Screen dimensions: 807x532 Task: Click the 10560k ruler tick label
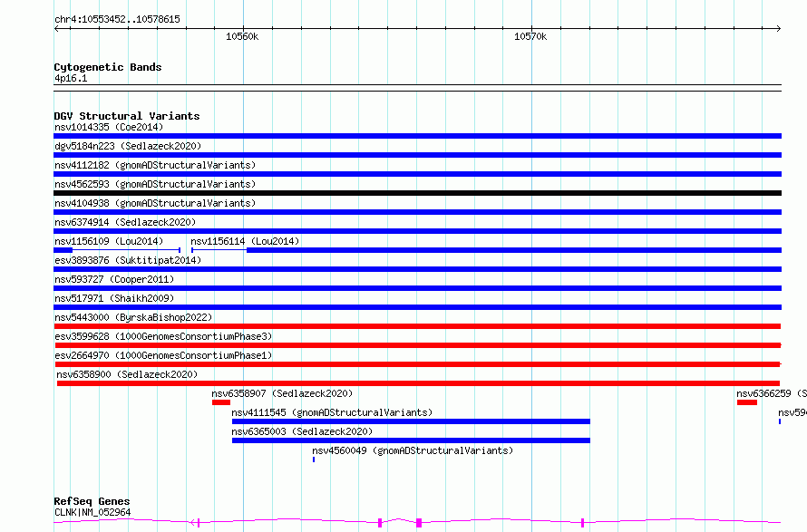pyautogui.click(x=242, y=36)
